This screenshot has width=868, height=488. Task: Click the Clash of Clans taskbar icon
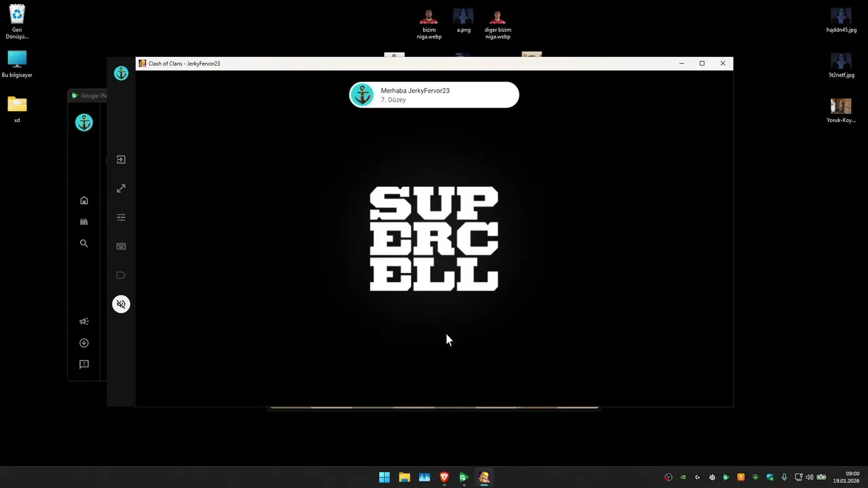[484, 477]
